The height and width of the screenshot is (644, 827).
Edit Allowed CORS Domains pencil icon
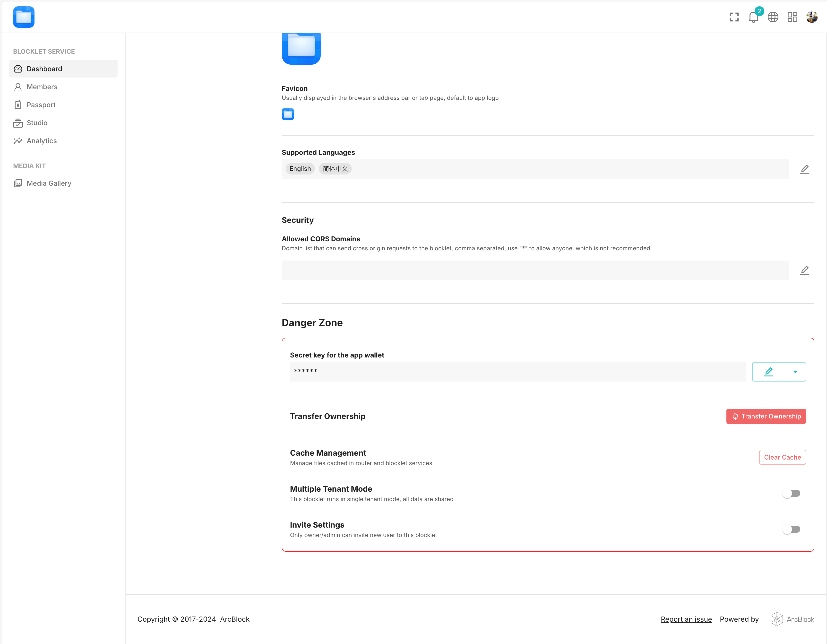coord(804,270)
